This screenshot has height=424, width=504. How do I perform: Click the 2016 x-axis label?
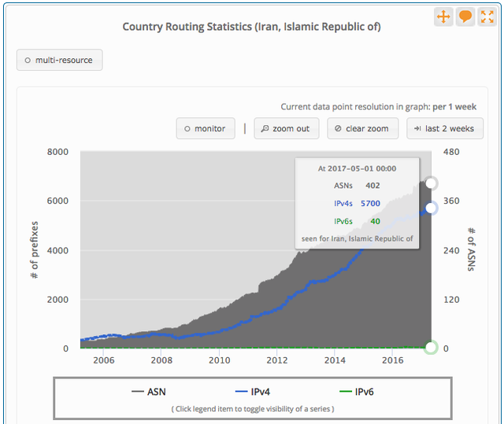click(x=393, y=360)
